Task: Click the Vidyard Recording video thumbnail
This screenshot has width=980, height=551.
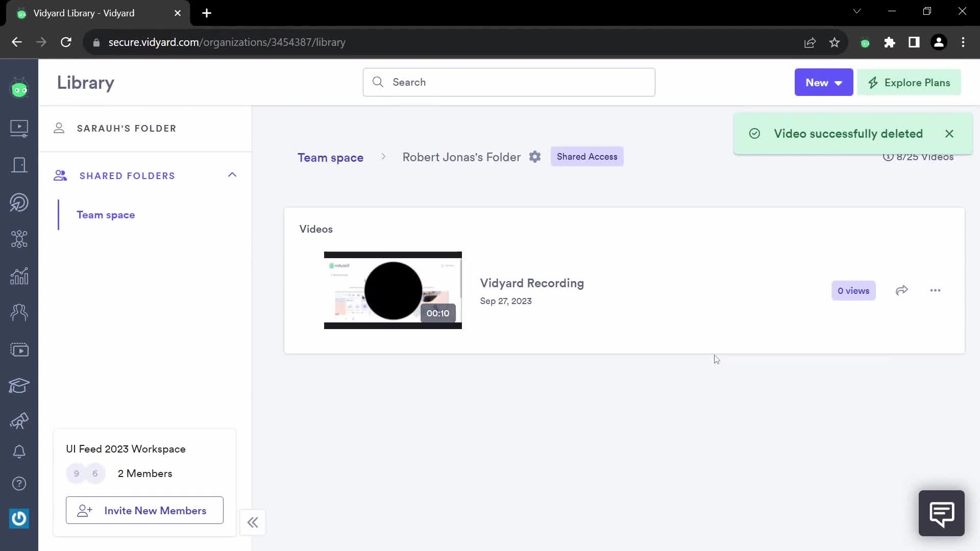Action: point(393,290)
